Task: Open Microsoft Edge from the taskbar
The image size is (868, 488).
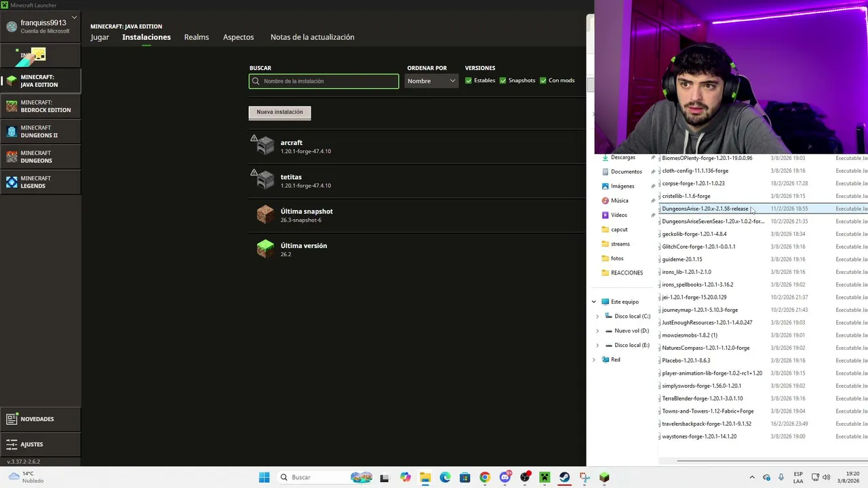Action: (x=445, y=477)
